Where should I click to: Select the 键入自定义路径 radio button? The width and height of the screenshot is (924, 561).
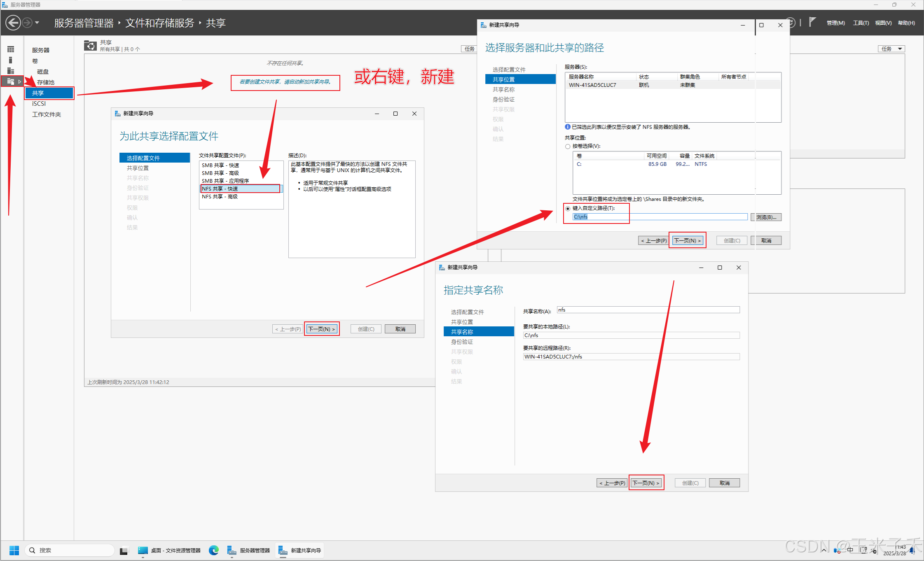click(x=568, y=209)
